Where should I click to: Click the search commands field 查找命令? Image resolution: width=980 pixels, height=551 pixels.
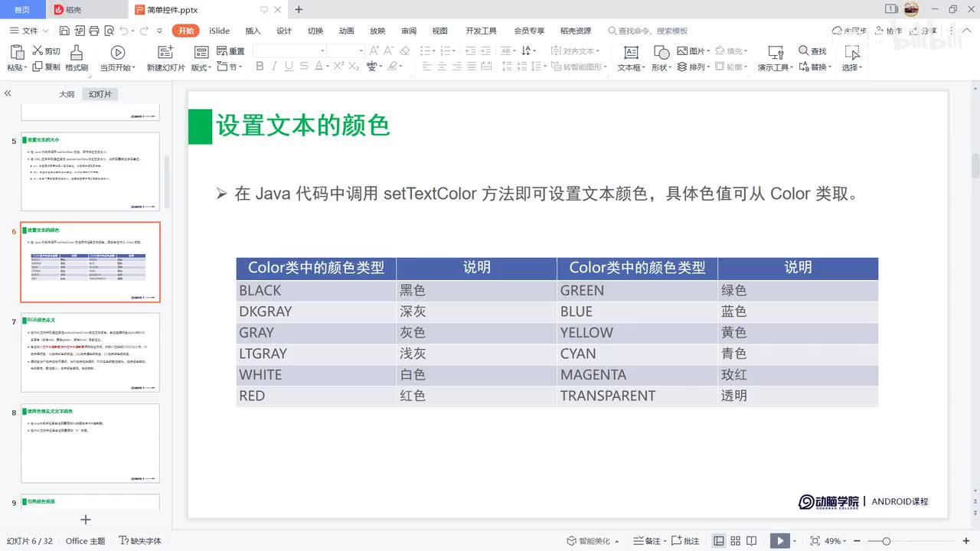pyautogui.click(x=648, y=31)
